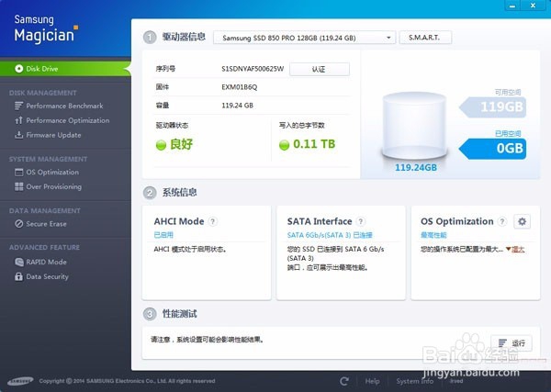Click the refresh icon in footer
Image resolution: width=551 pixels, height=392 pixels.
(344, 381)
